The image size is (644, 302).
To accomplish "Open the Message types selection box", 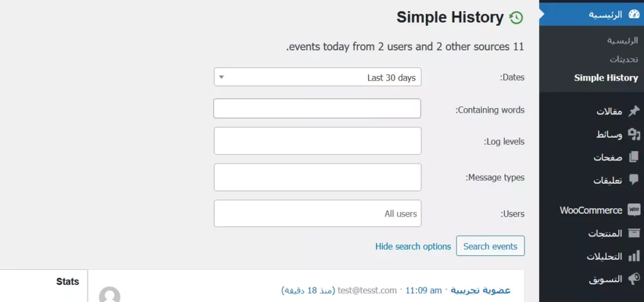I will (x=318, y=177).
